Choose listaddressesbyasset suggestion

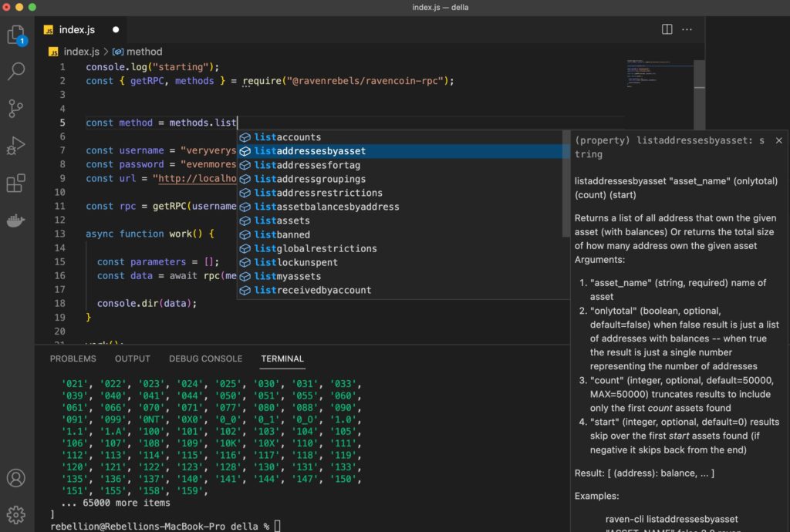(x=400, y=151)
